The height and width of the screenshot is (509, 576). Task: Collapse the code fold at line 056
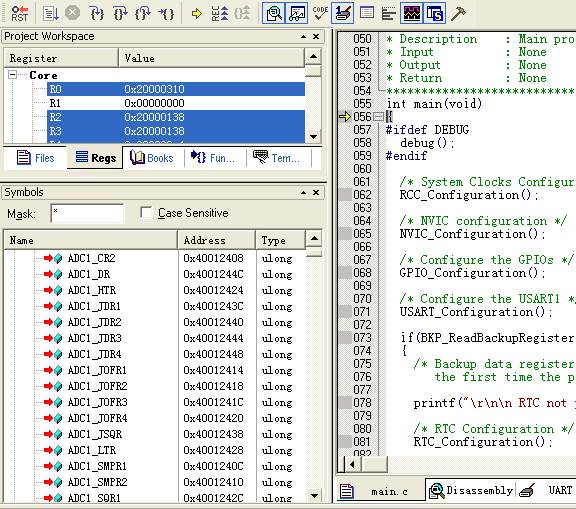pyautogui.click(x=378, y=117)
